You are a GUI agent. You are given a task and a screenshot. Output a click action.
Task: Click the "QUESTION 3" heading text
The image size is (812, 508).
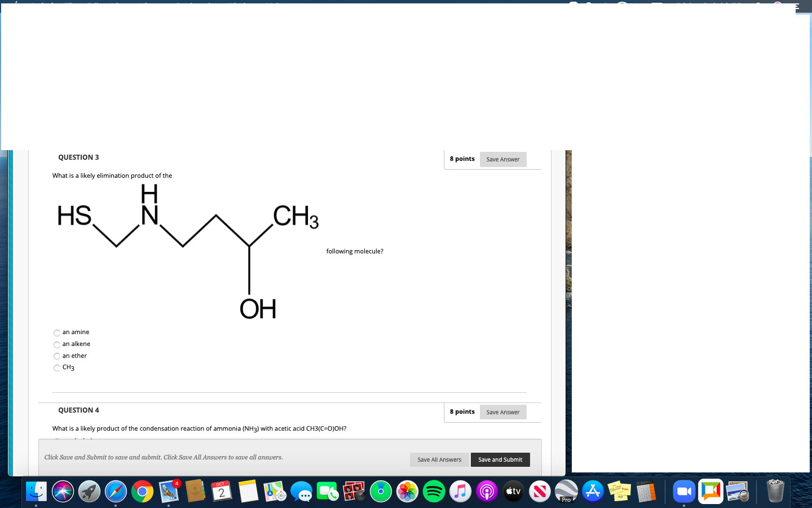pos(78,157)
